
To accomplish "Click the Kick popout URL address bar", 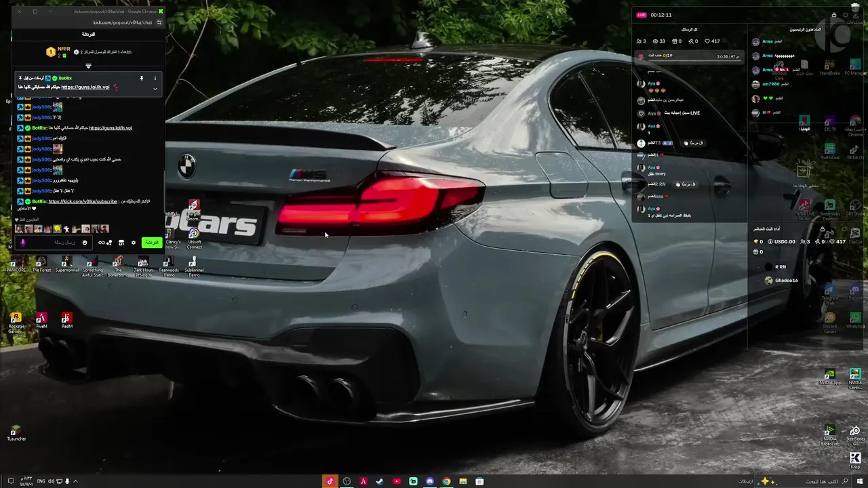I will pos(122,22).
